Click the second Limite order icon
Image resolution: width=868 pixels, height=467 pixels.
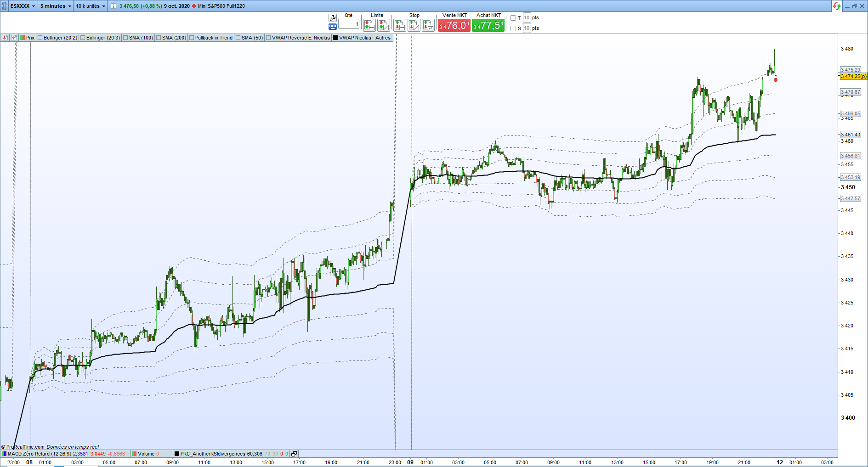coord(383,26)
